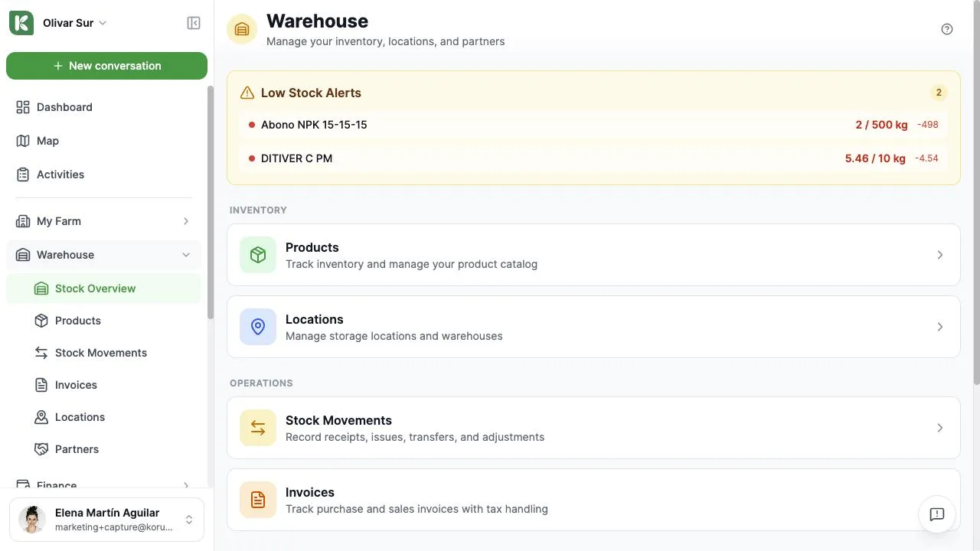The image size is (980, 551).
Task: Open the feedback chat bubble icon
Action: (x=937, y=514)
